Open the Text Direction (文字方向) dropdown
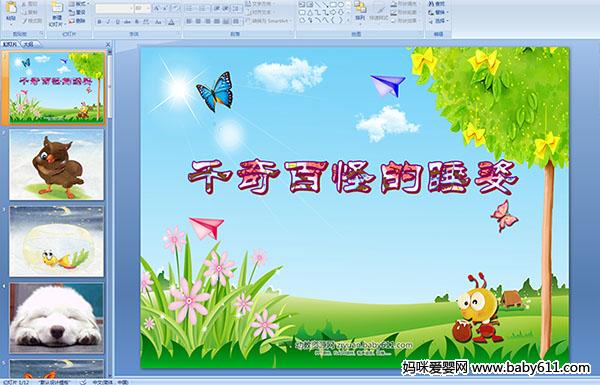Image resolution: width=600 pixels, height=385 pixels. tap(261, 4)
